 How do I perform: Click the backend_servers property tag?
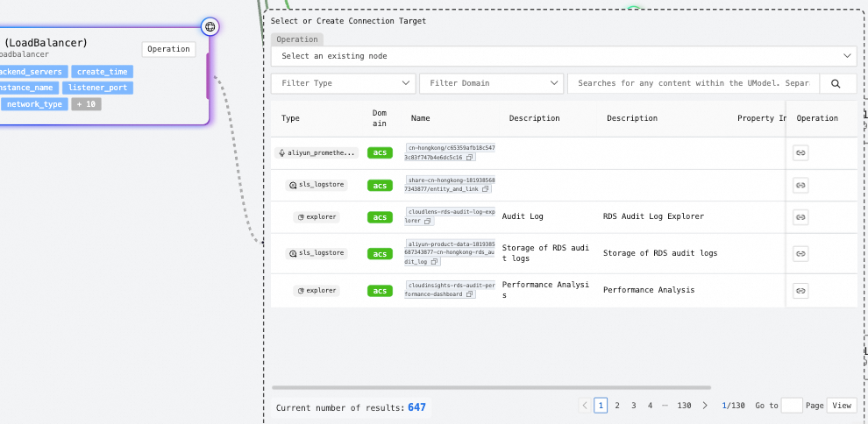(x=33, y=72)
